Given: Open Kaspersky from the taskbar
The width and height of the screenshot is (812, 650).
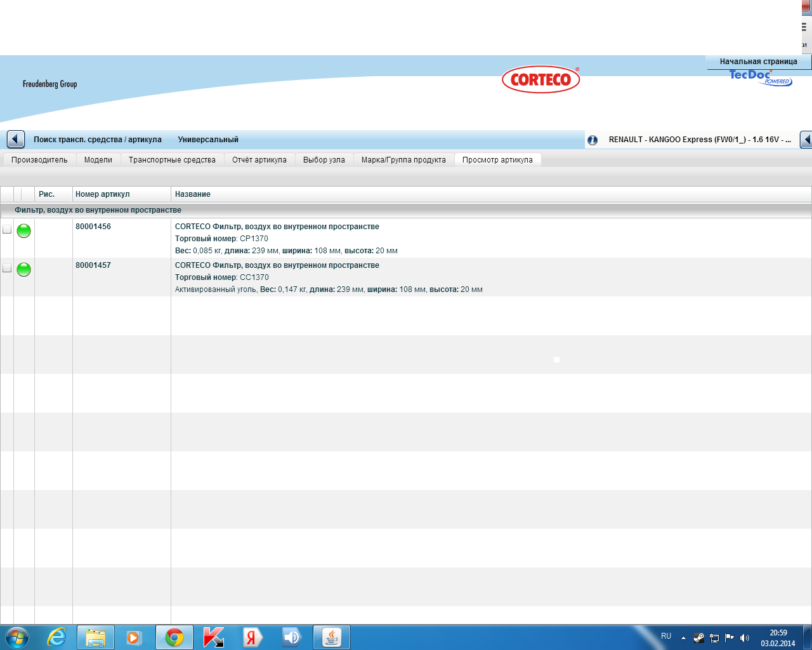Looking at the screenshot, I should 214,637.
